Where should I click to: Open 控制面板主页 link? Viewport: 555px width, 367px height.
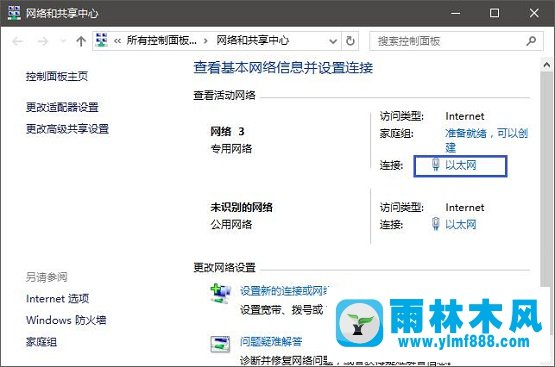click(57, 76)
